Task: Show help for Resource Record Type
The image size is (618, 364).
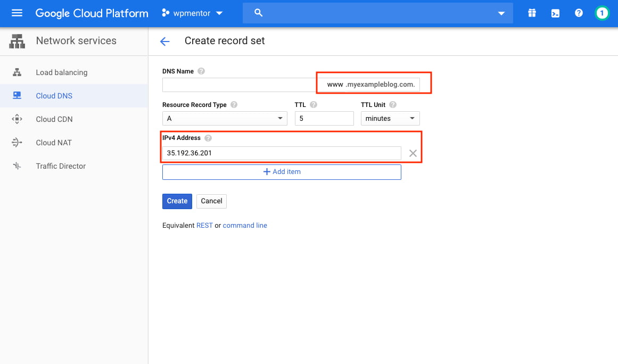Action: (234, 105)
